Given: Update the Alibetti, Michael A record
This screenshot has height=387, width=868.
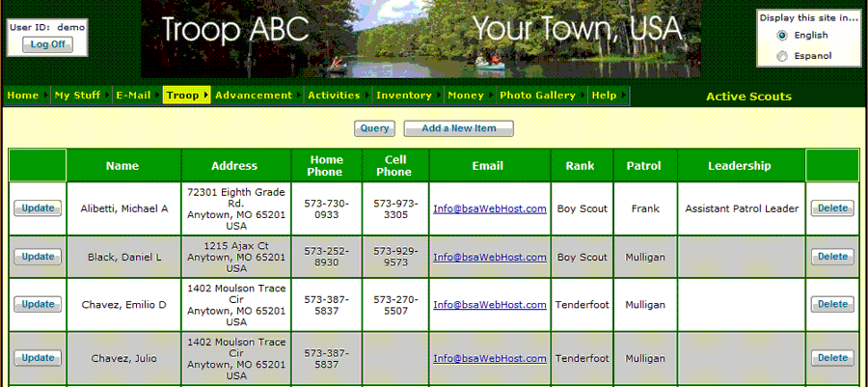Looking at the screenshot, I should coord(38,208).
